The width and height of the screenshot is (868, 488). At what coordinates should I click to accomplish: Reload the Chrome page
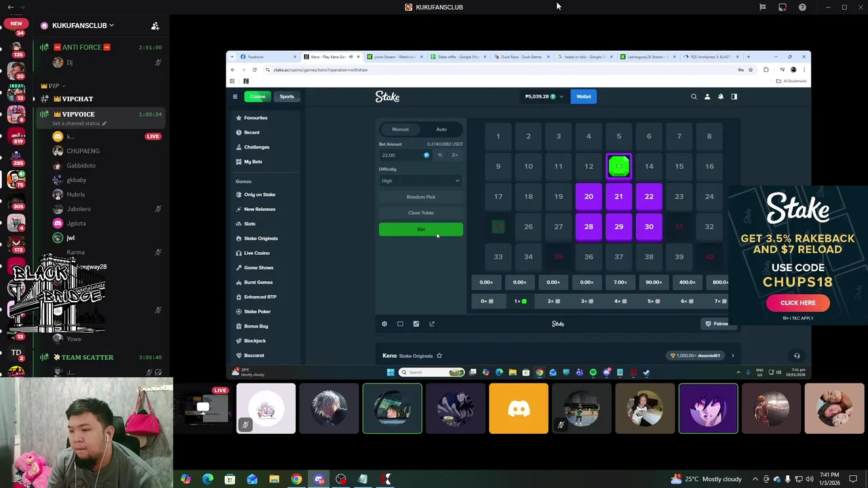click(x=254, y=70)
